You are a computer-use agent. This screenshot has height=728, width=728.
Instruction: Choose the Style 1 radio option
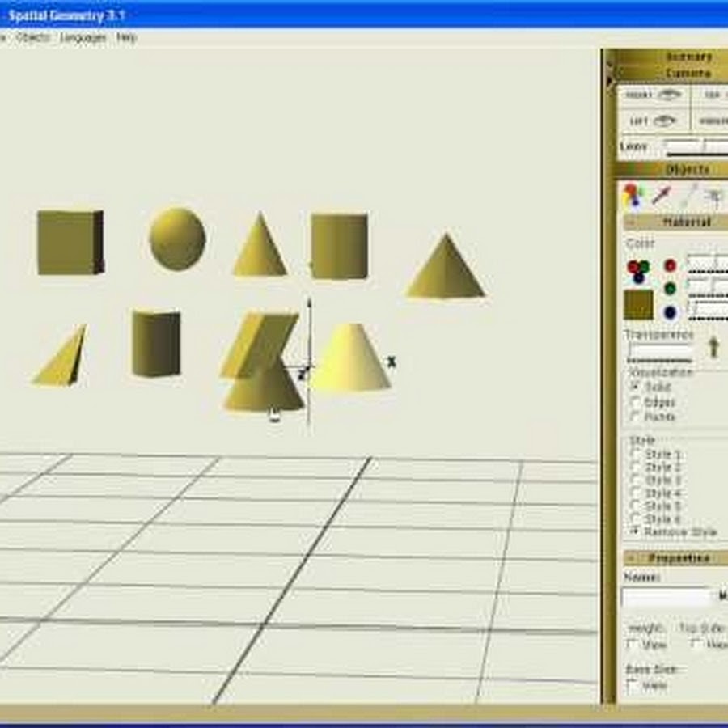[x=636, y=455]
